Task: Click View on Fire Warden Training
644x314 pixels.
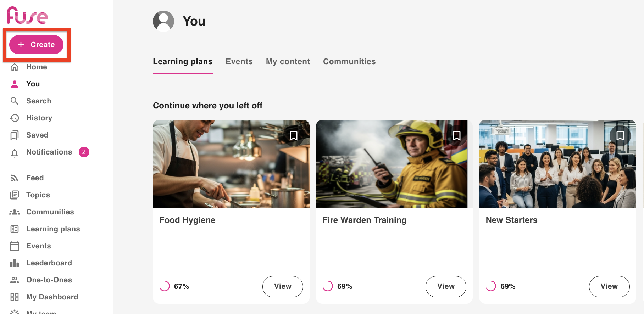Action: [x=446, y=286]
